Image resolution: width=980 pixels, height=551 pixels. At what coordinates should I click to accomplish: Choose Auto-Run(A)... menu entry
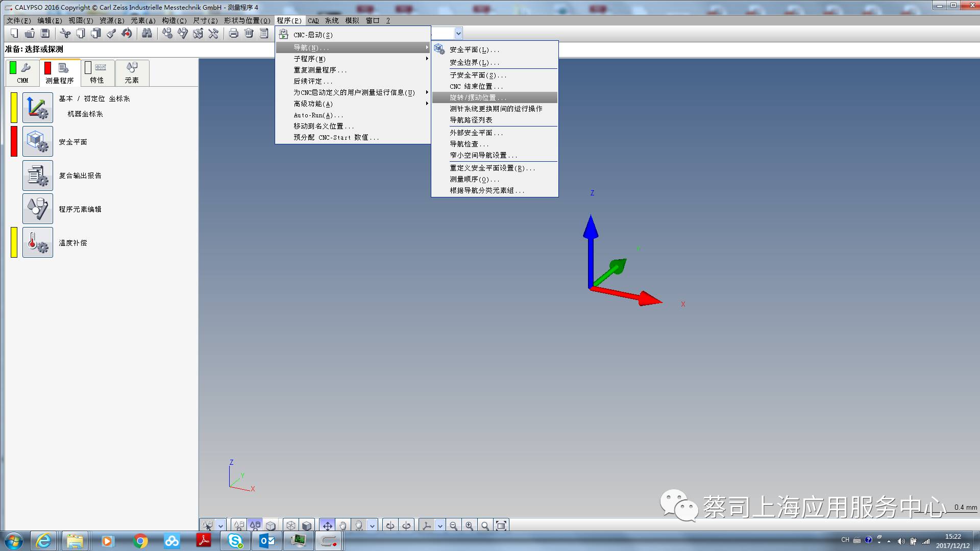tap(353, 115)
